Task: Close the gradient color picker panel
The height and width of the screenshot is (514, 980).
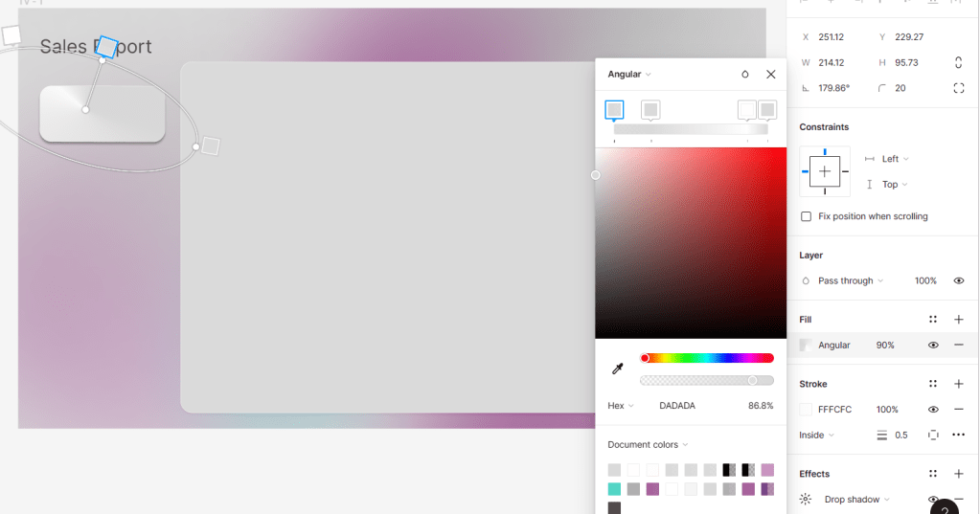Action: click(770, 75)
